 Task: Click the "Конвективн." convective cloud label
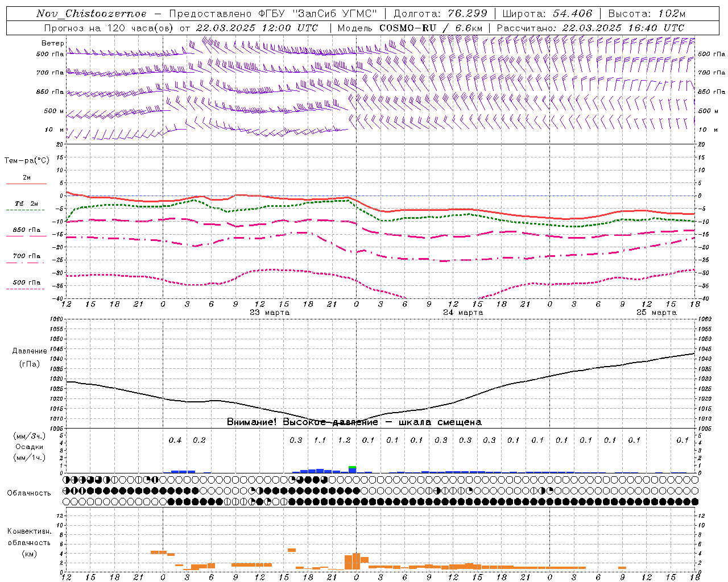tap(29, 531)
